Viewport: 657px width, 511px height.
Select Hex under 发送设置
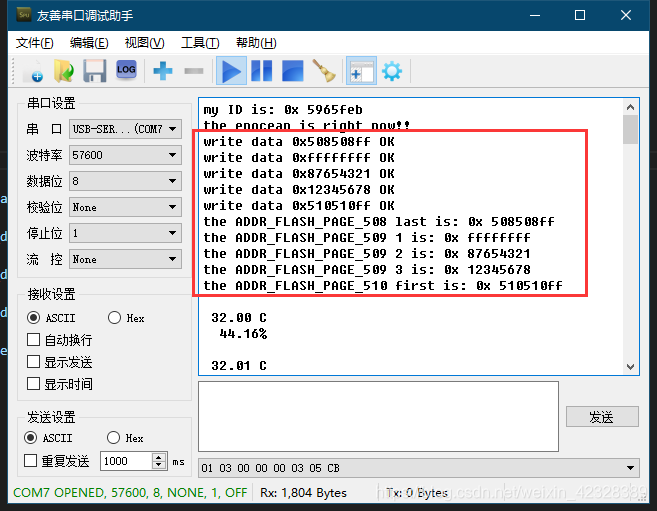pos(113,438)
